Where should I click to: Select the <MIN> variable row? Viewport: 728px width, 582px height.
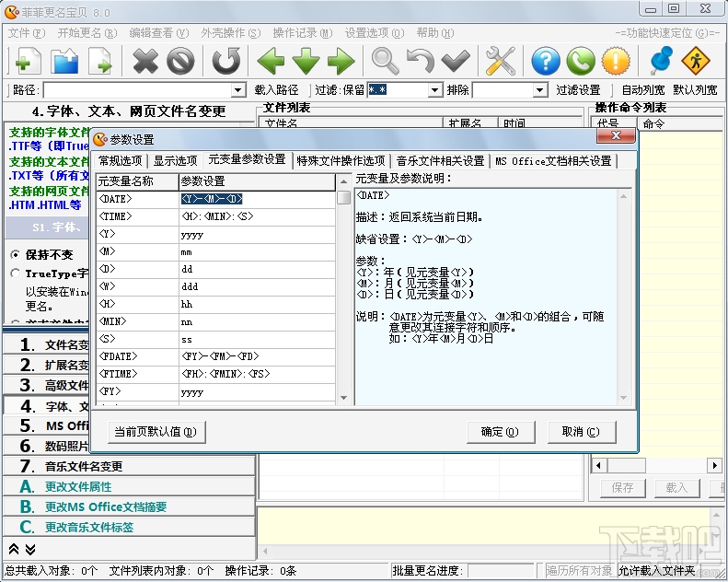pos(216,321)
